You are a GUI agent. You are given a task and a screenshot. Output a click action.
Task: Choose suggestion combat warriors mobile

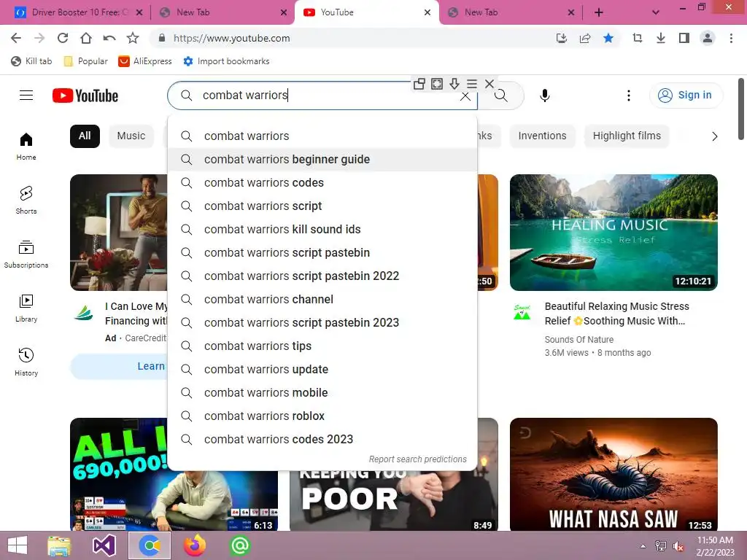322,392
